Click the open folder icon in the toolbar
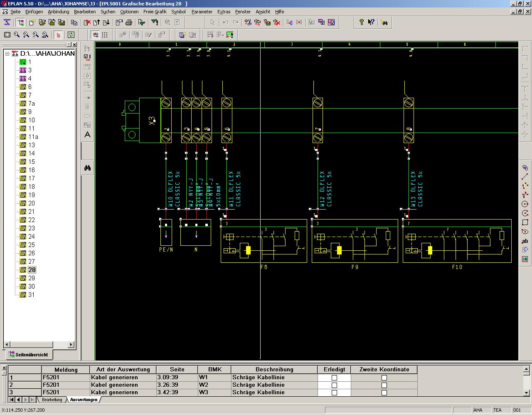 click(42, 22)
